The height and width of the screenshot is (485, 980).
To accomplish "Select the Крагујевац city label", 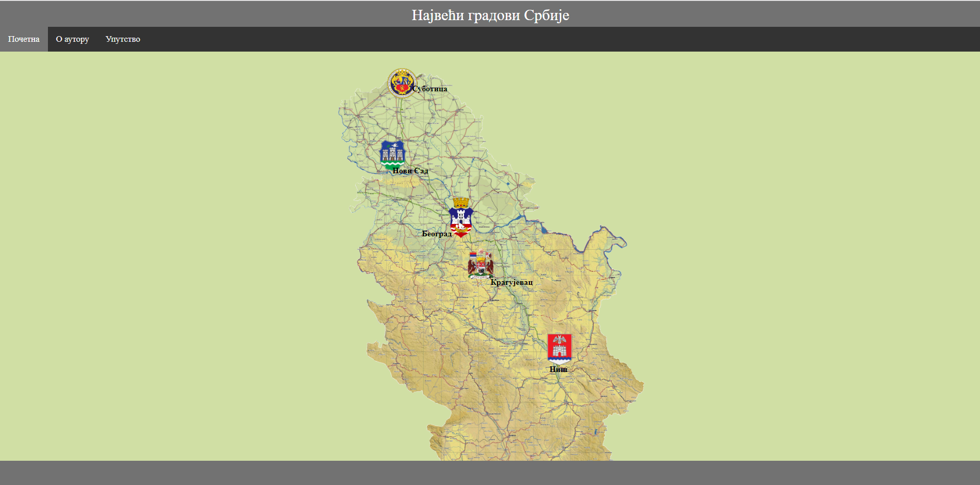I will (512, 282).
